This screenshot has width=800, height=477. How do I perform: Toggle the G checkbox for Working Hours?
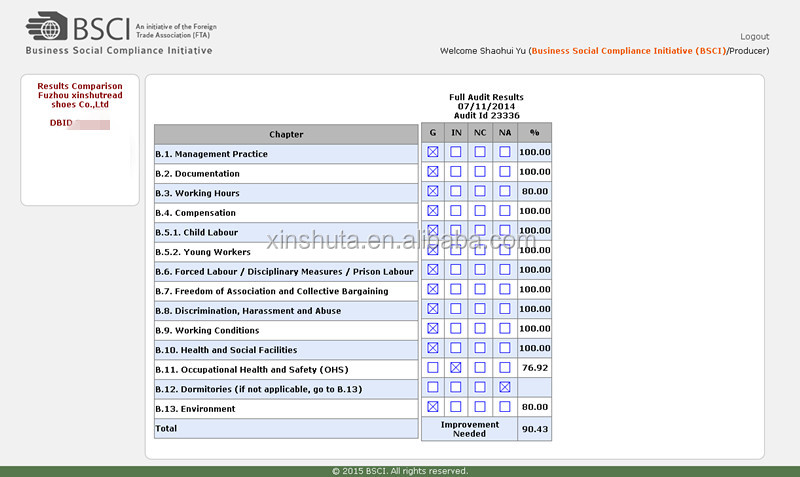click(433, 191)
